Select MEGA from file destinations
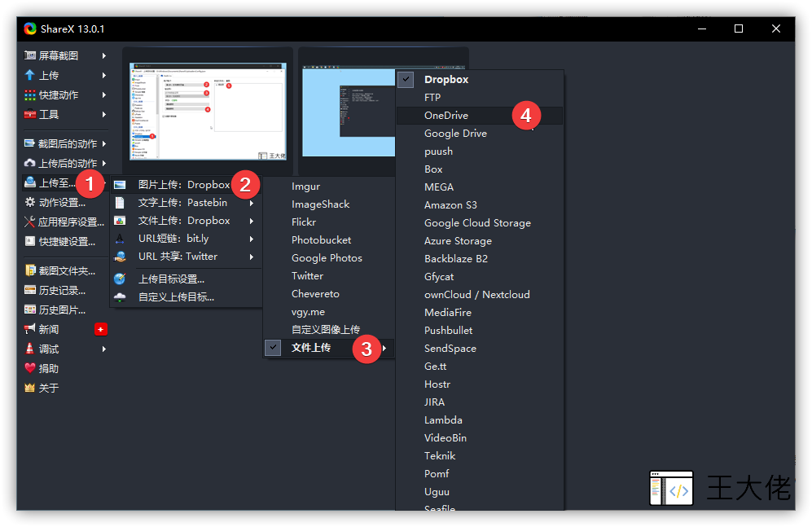This screenshot has width=812, height=527. tap(480, 187)
